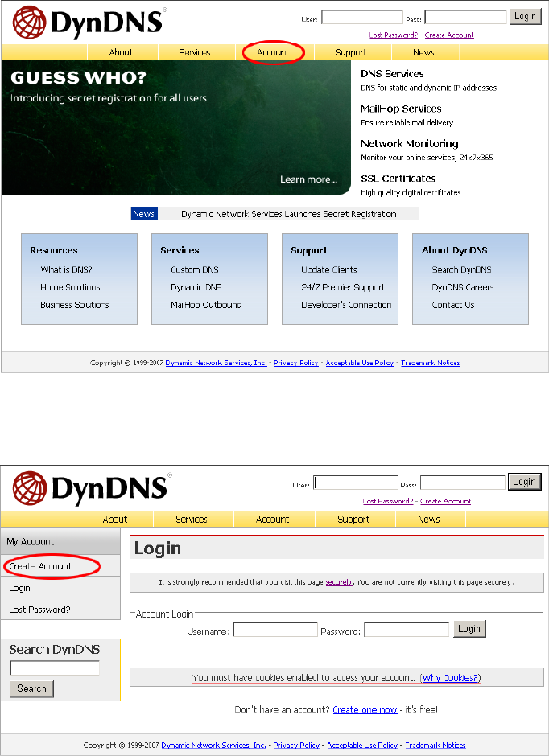Viewport: 549px width, 756px height.
Task: Open Developer's Connection link
Action: (346, 305)
